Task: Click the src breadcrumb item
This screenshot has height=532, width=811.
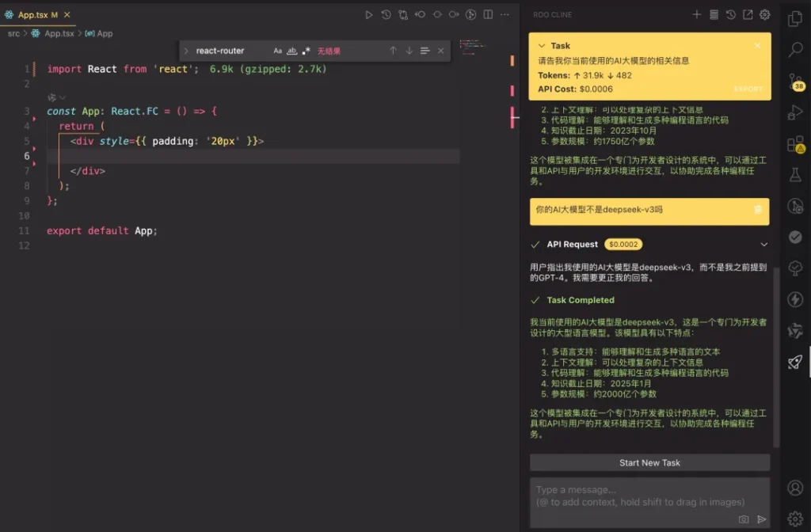Action: tap(13, 33)
